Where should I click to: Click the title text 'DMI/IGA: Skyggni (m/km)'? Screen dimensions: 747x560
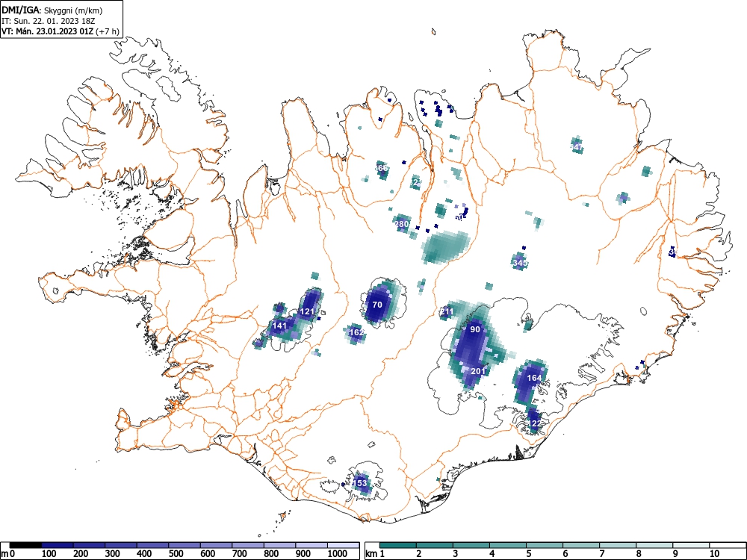52,10
